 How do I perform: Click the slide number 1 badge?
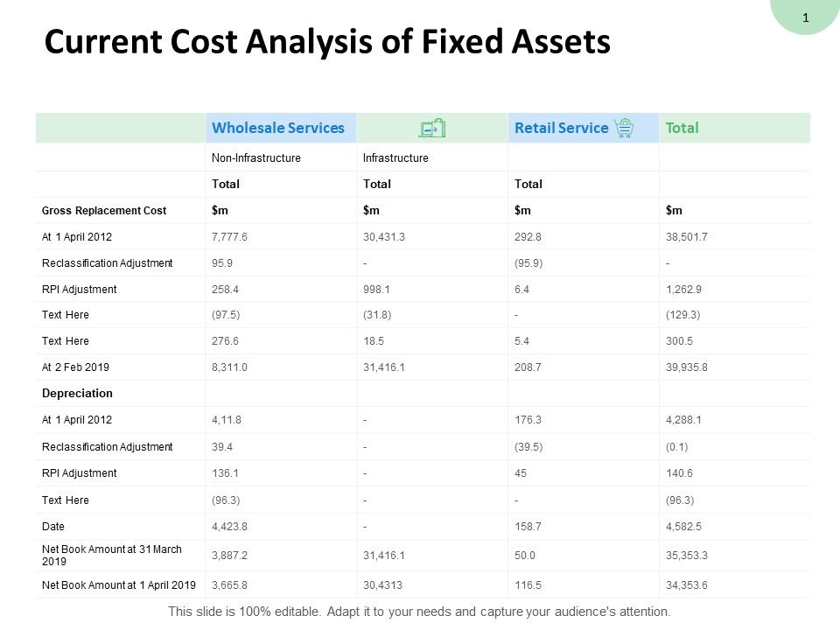(806, 17)
